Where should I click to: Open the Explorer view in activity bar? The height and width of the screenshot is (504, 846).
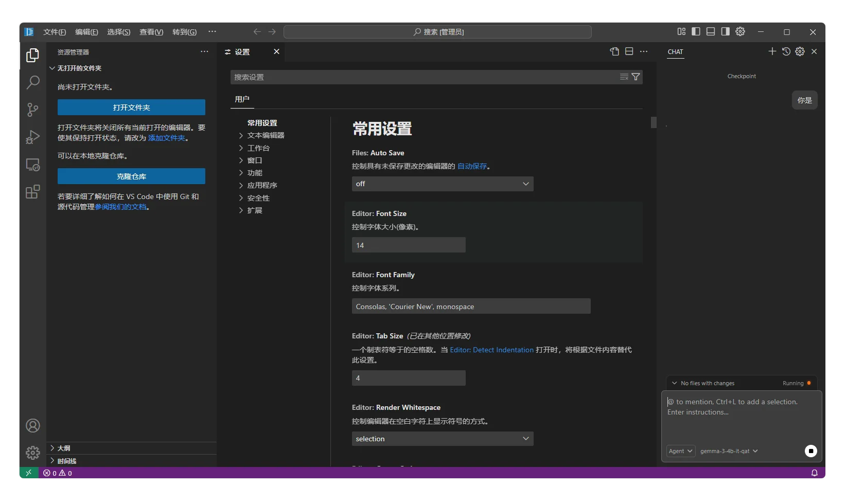tap(32, 55)
